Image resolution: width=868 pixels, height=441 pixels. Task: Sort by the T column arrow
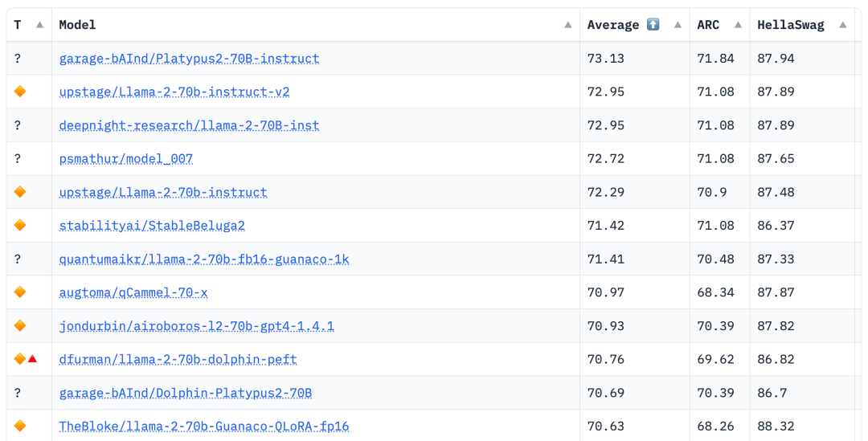(39, 25)
